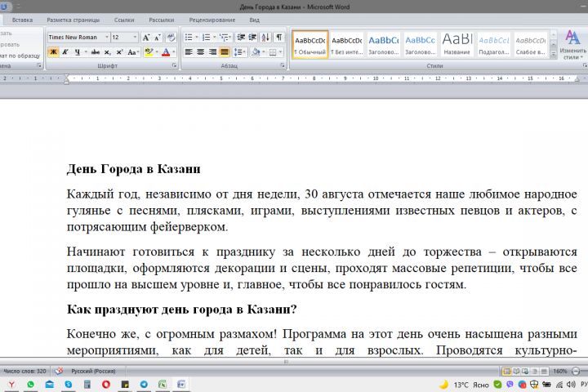Apply the Подзаголовок style
The height and width of the screenshot is (392, 588).
[x=494, y=45]
